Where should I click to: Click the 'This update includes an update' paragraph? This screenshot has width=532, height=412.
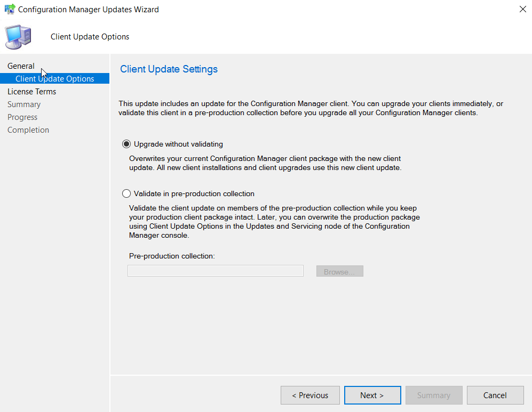pyautogui.click(x=311, y=108)
